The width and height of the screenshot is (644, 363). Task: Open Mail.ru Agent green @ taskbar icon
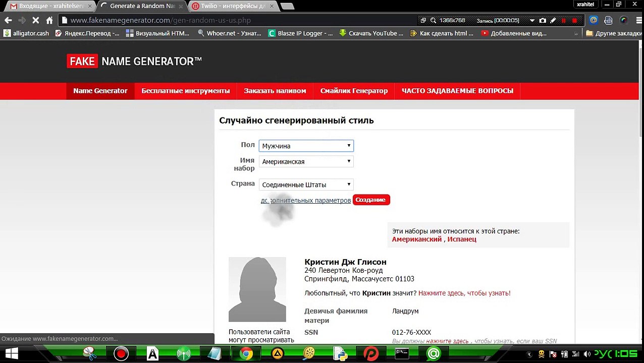pyautogui.click(x=434, y=354)
